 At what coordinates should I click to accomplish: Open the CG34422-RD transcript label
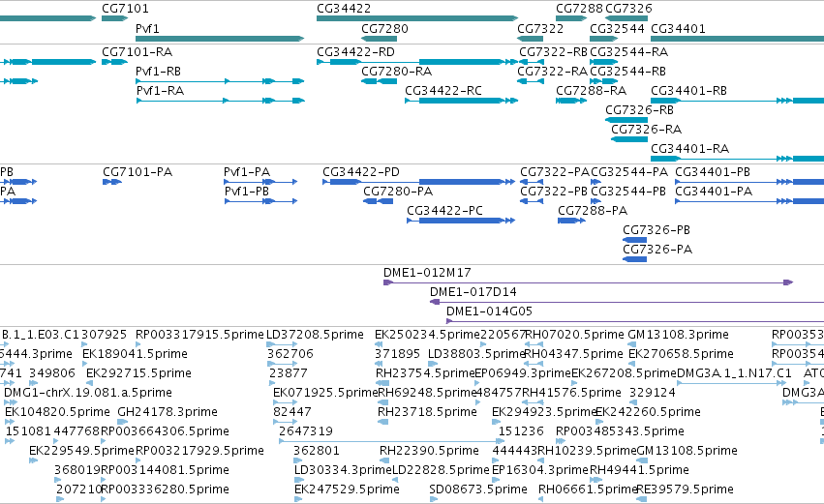point(355,52)
